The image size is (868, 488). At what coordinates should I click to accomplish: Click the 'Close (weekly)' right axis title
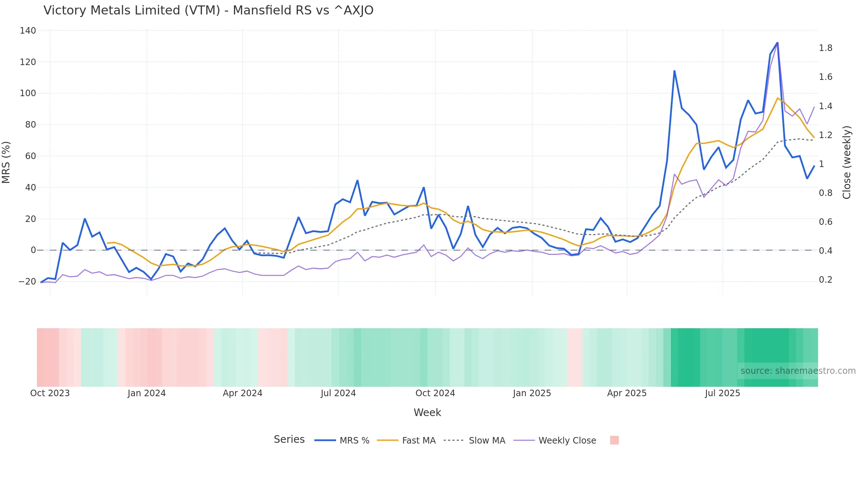(x=847, y=162)
